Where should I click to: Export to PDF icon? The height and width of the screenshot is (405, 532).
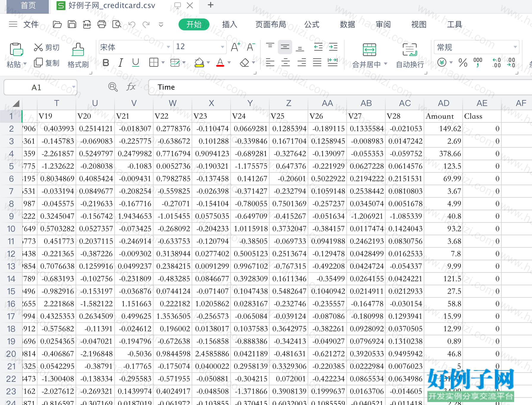[87, 24]
